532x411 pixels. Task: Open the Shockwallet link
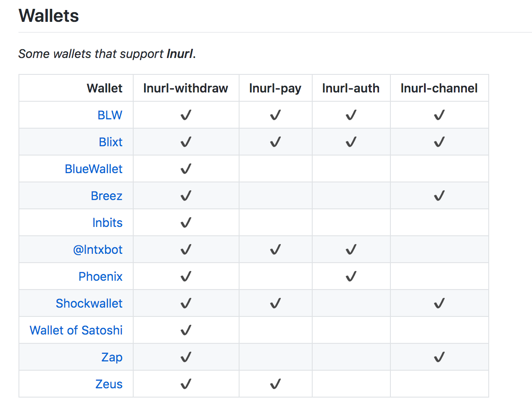89,303
